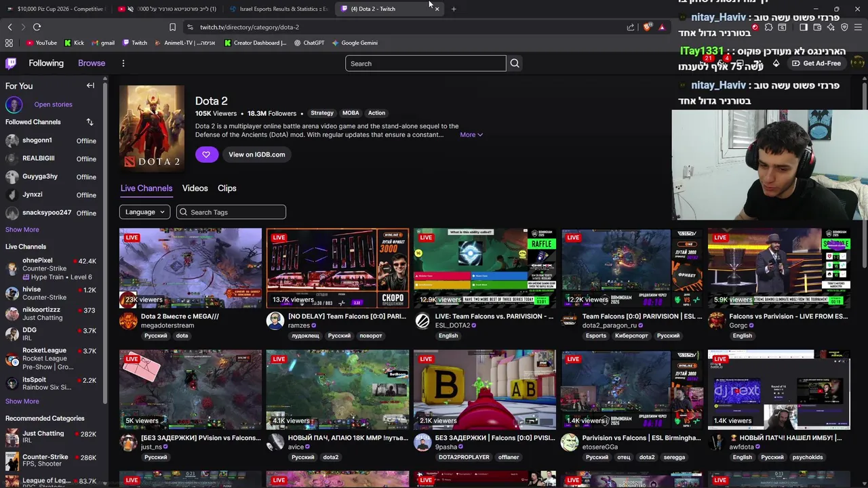Click the MOBA tag
Viewport: 868px width, 488px height.
(x=351, y=113)
